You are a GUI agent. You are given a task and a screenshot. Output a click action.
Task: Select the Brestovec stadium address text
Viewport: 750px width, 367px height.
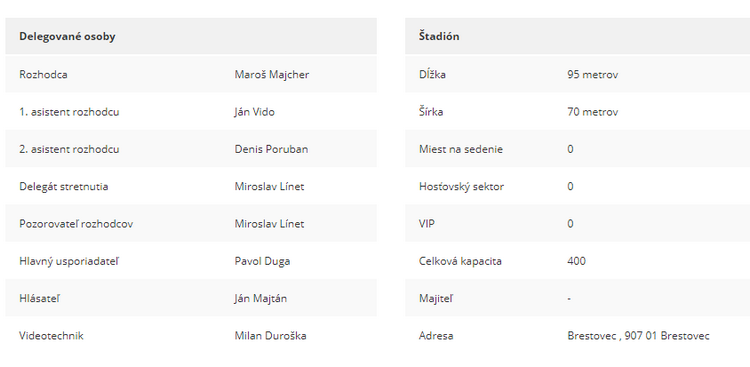(638, 336)
